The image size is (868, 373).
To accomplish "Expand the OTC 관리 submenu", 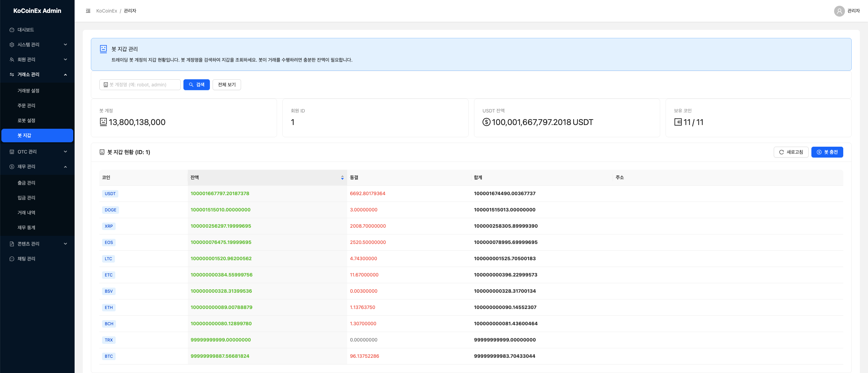I will coord(65,152).
